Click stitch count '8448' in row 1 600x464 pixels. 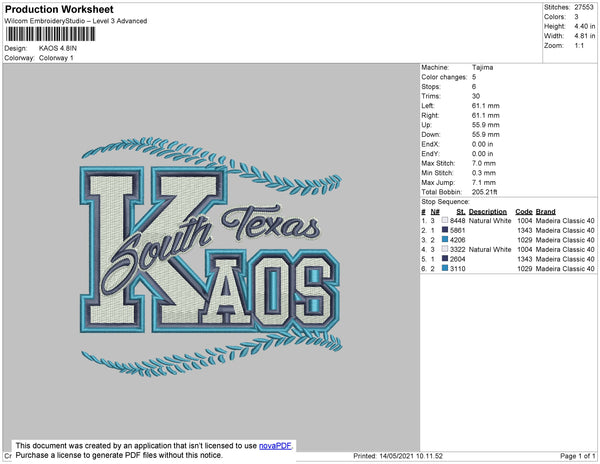tap(458, 221)
